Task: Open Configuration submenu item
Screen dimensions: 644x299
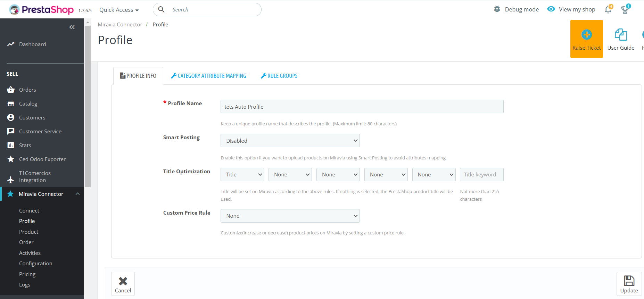Action: 36,263
